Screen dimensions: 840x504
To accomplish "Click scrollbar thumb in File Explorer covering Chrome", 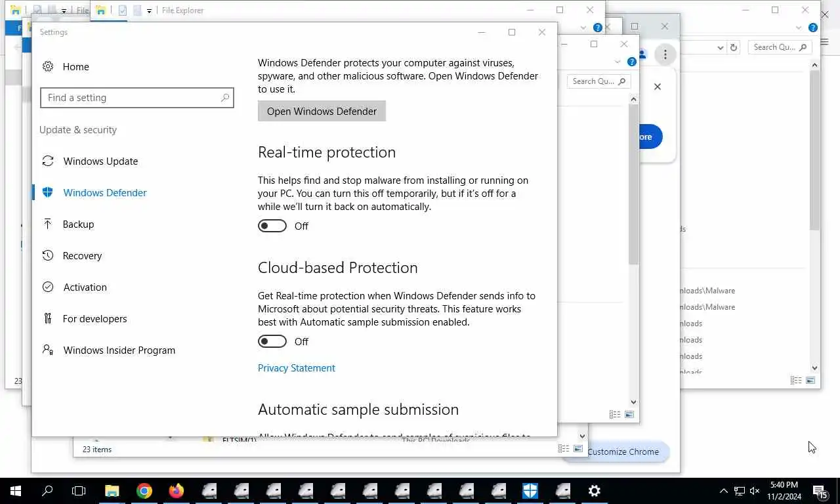I will [x=633, y=185].
